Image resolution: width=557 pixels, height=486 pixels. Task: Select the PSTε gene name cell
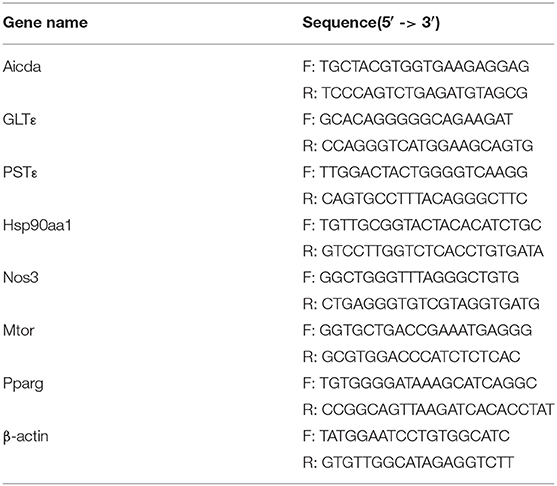[20, 172]
